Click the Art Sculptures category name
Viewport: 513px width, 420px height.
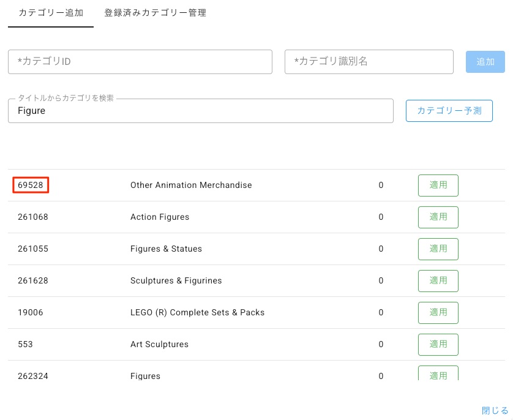pos(159,344)
